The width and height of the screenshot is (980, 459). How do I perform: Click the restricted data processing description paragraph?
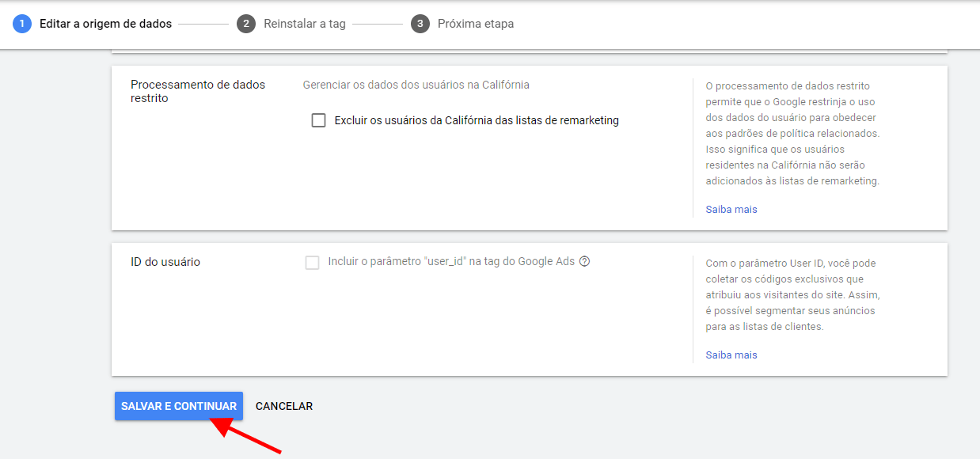pyautogui.click(x=792, y=133)
